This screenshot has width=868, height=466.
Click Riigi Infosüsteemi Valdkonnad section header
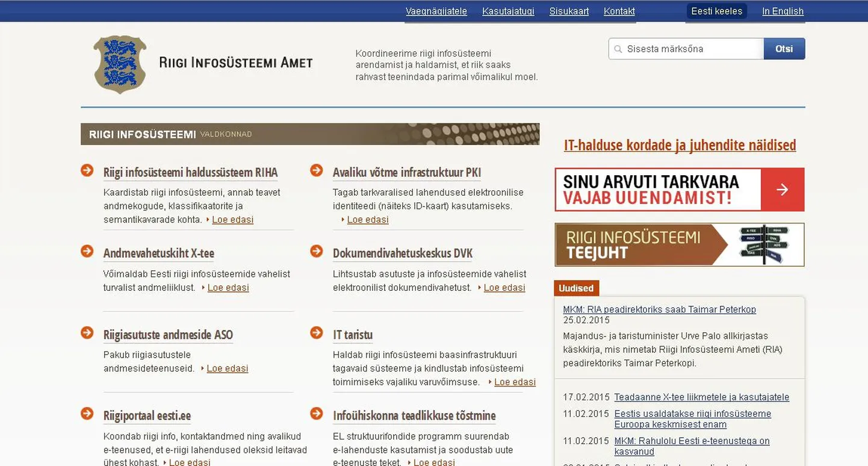click(310, 134)
